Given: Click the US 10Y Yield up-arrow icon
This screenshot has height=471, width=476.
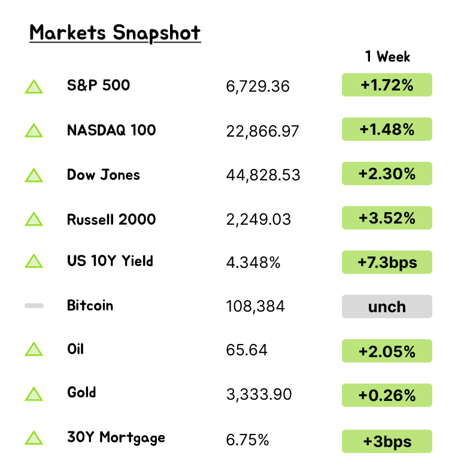Looking at the screenshot, I should point(34,262).
